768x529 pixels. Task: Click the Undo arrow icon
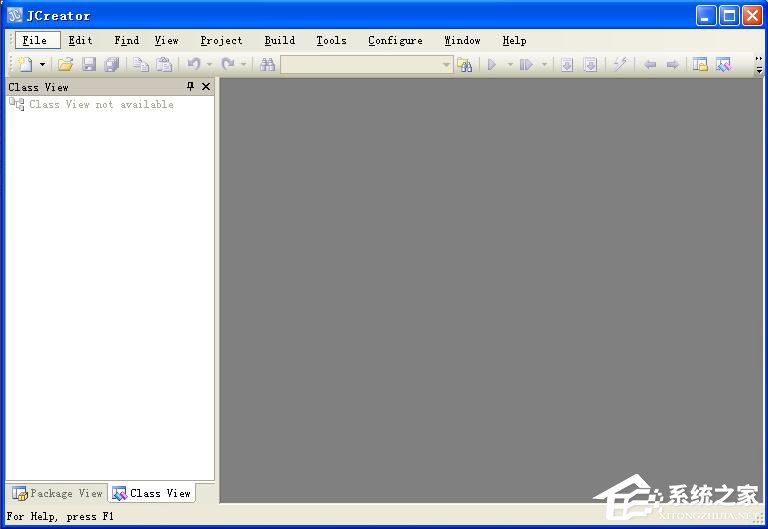(194, 64)
